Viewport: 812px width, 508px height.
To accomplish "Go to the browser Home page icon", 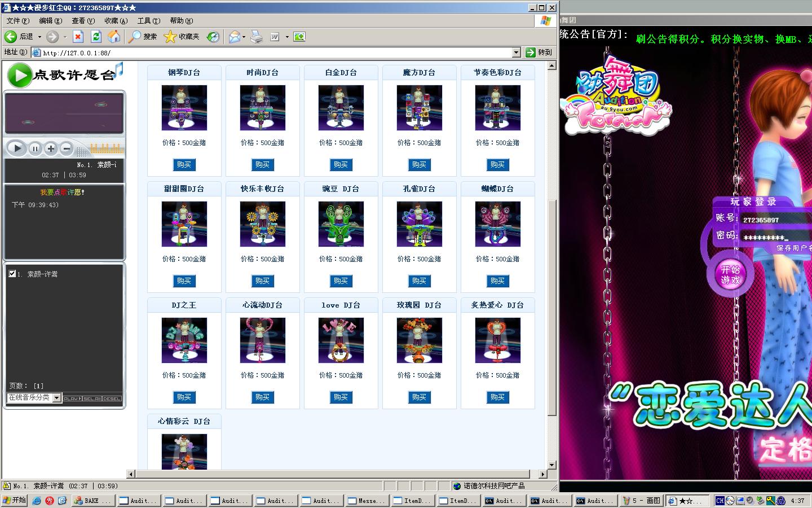I will [114, 37].
